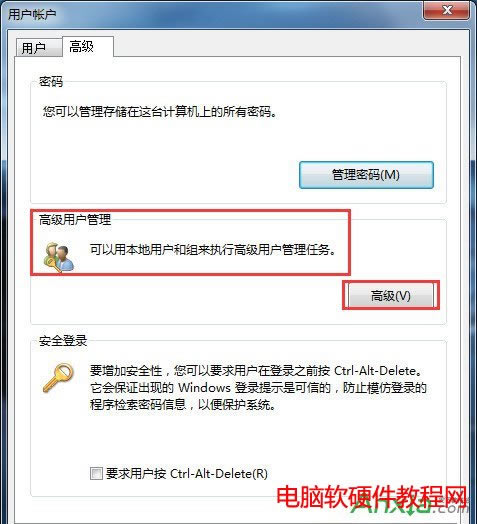Toggle the Ctrl-Alt-Delete requirement checkbox
The width and height of the screenshot is (477, 524).
tap(96, 474)
